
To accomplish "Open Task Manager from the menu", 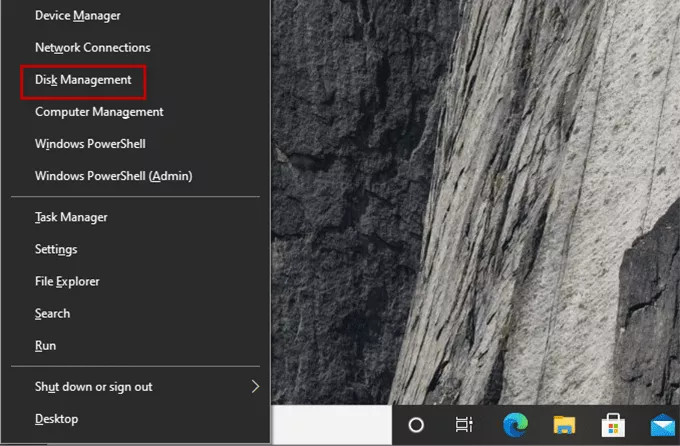I will [x=71, y=217].
